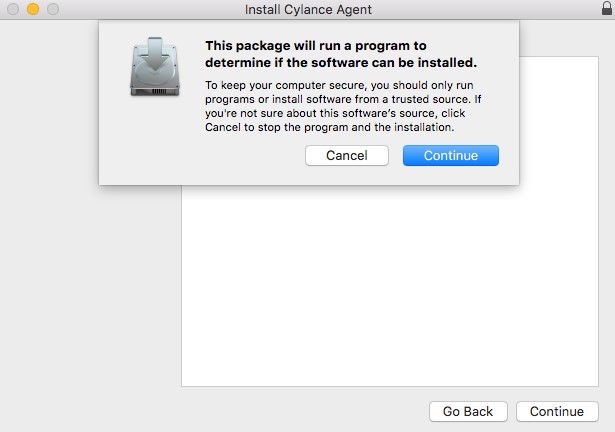
Task: Click the "Cancel to stop the program" sentence
Action: coord(330,127)
